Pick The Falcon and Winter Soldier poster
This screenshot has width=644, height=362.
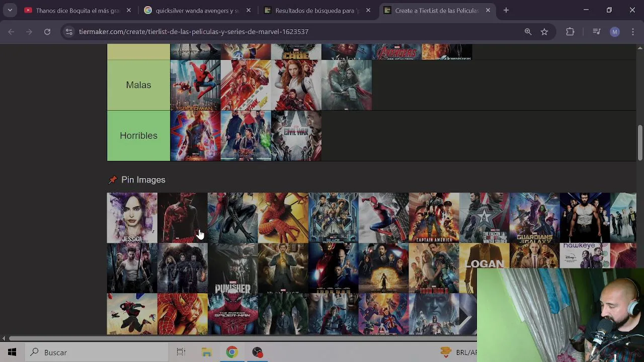click(484, 218)
